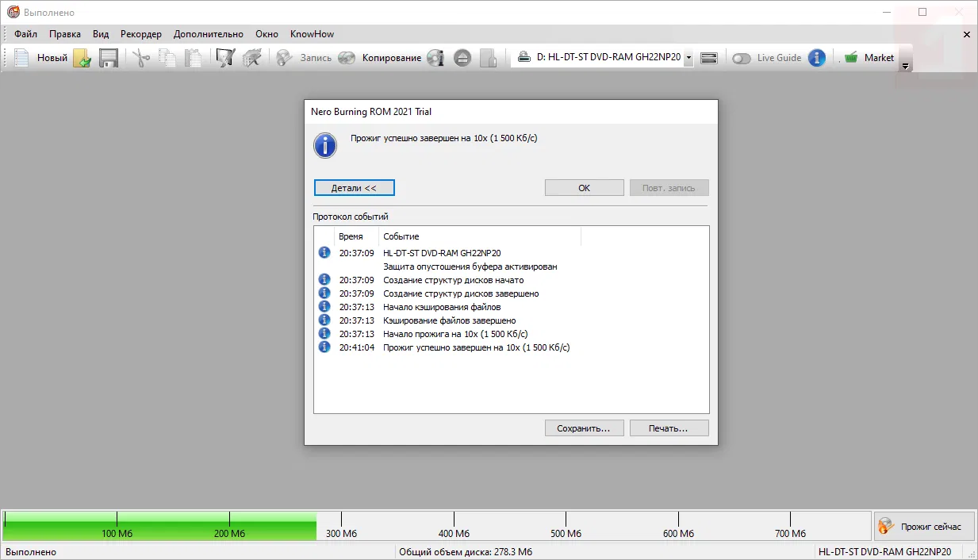Click the Nero app icon in title bar
This screenshot has height=560, width=978.
13,12
